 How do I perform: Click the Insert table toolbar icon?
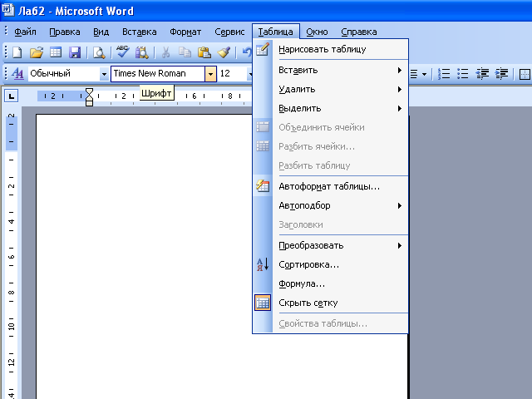coord(56,52)
